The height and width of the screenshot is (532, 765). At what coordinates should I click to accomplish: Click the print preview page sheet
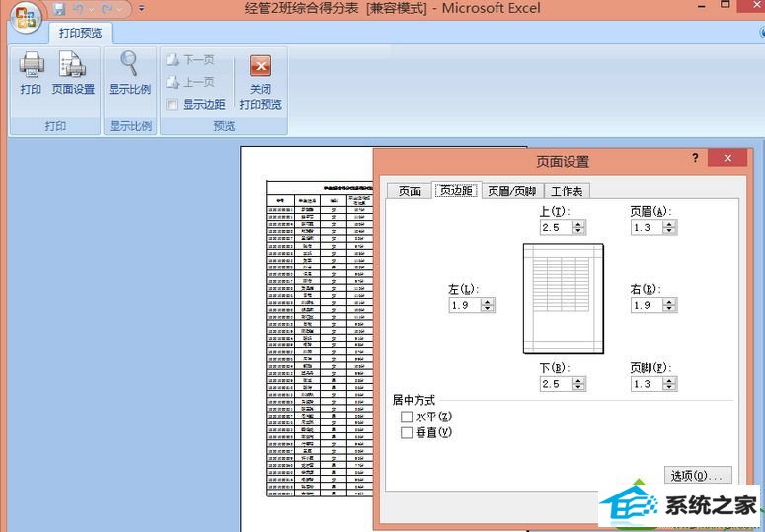(x=307, y=339)
